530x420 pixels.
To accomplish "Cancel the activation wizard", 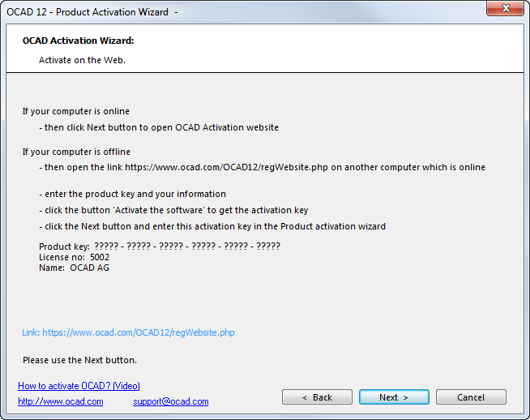I will click(x=471, y=397).
